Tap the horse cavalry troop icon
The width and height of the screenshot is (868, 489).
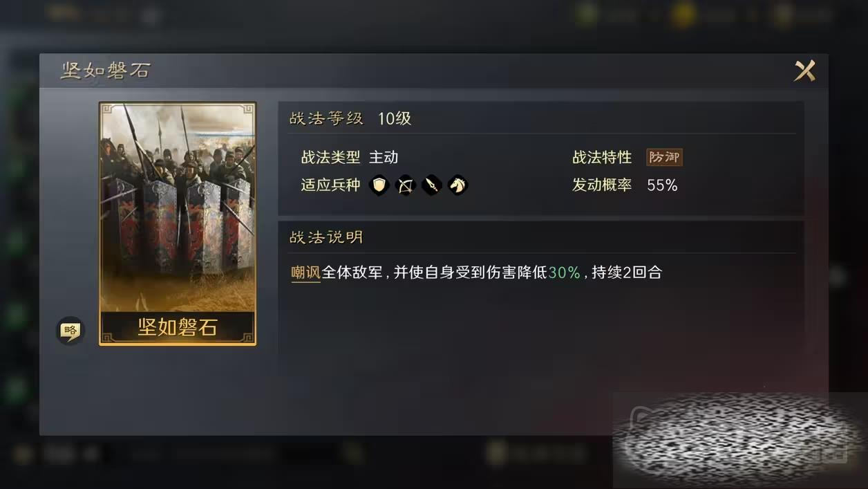point(457,185)
